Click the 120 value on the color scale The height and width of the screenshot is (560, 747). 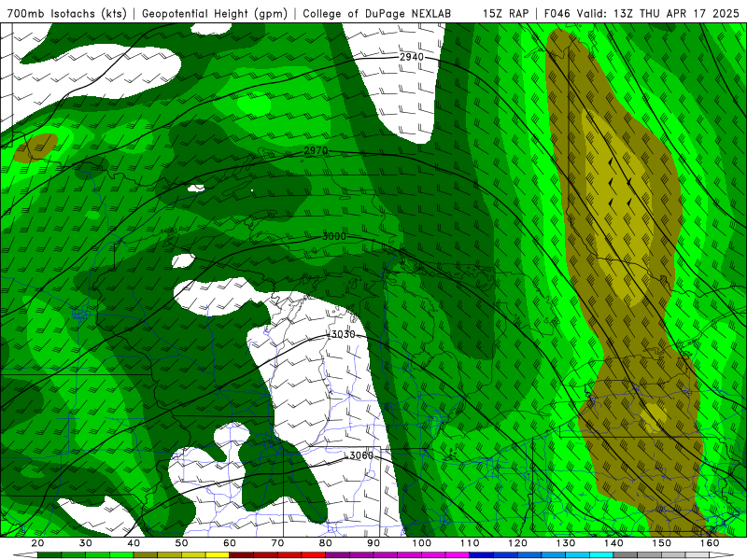[517, 543]
